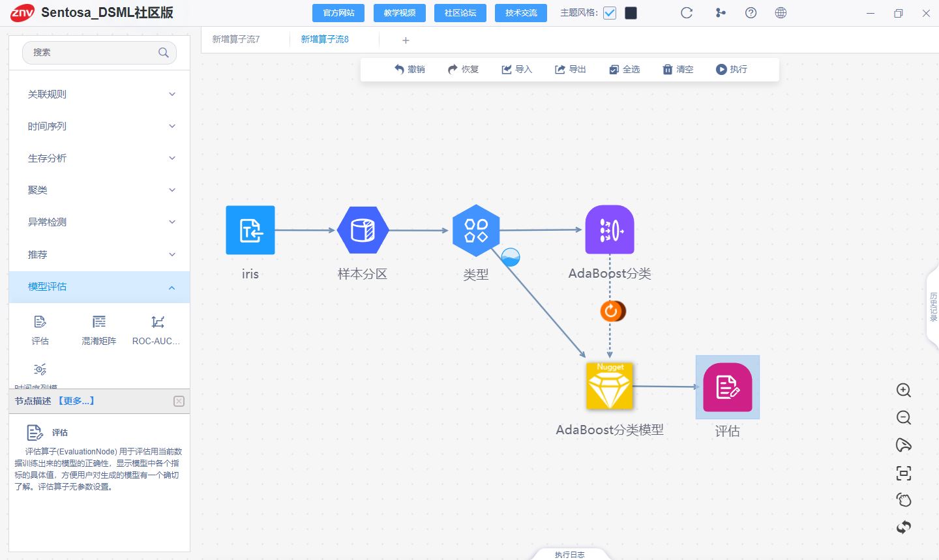The width and height of the screenshot is (939, 560).
Task: Click the refresh icon in the title bar
Action: click(x=687, y=12)
